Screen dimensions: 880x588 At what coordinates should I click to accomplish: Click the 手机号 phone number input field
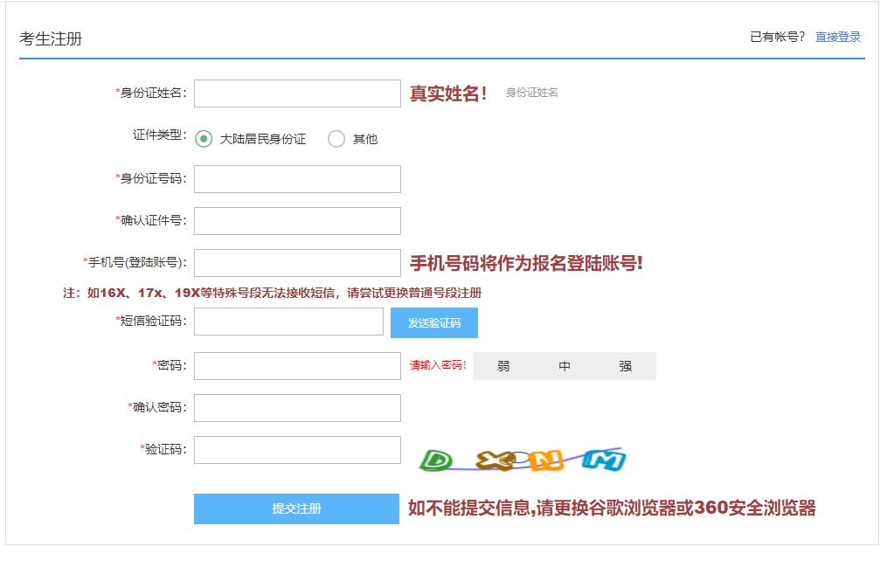coord(296,261)
